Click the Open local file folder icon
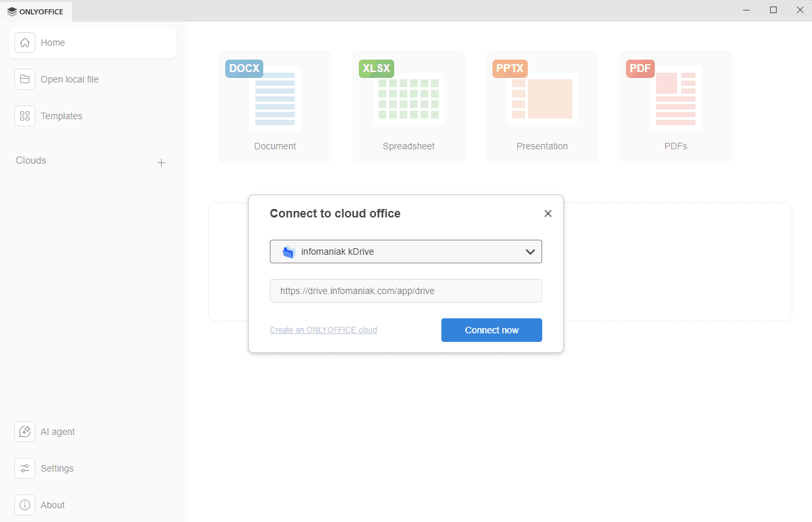The image size is (812, 522). (x=25, y=79)
